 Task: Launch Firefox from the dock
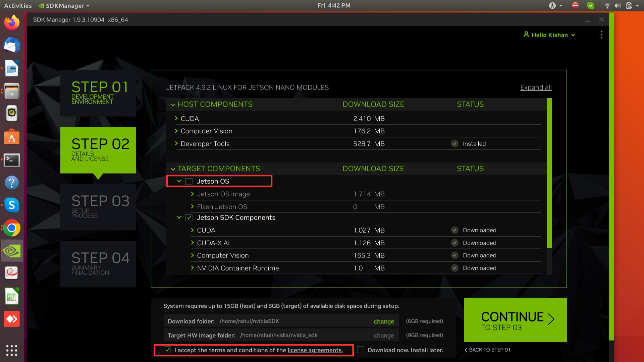[x=12, y=23]
